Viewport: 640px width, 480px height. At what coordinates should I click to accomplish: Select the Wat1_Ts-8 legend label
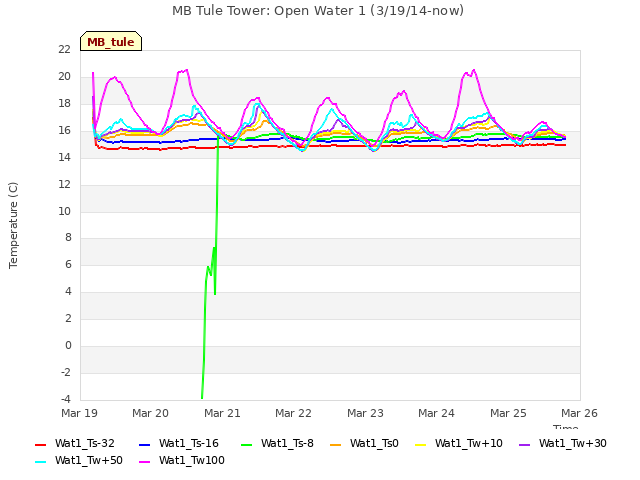(x=287, y=444)
